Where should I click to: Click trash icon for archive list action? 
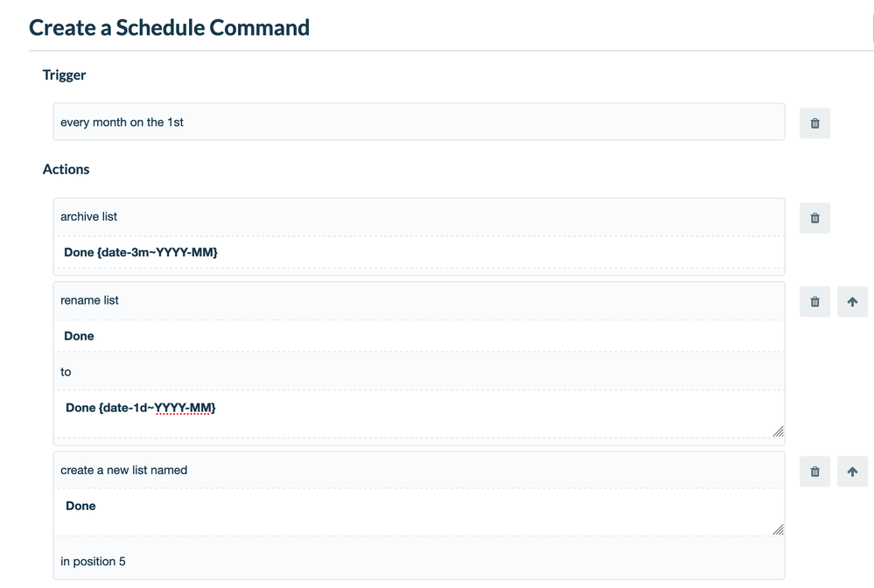pyautogui.click(x=815, y=218)
